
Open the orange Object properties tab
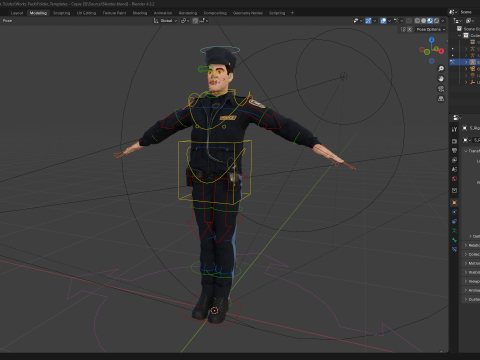[x=454, y=203]
